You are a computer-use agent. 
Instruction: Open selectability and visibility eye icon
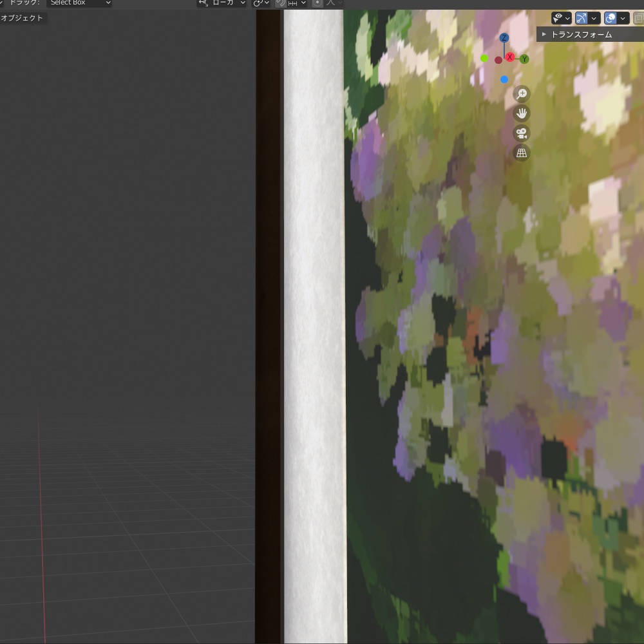[557, 18]
